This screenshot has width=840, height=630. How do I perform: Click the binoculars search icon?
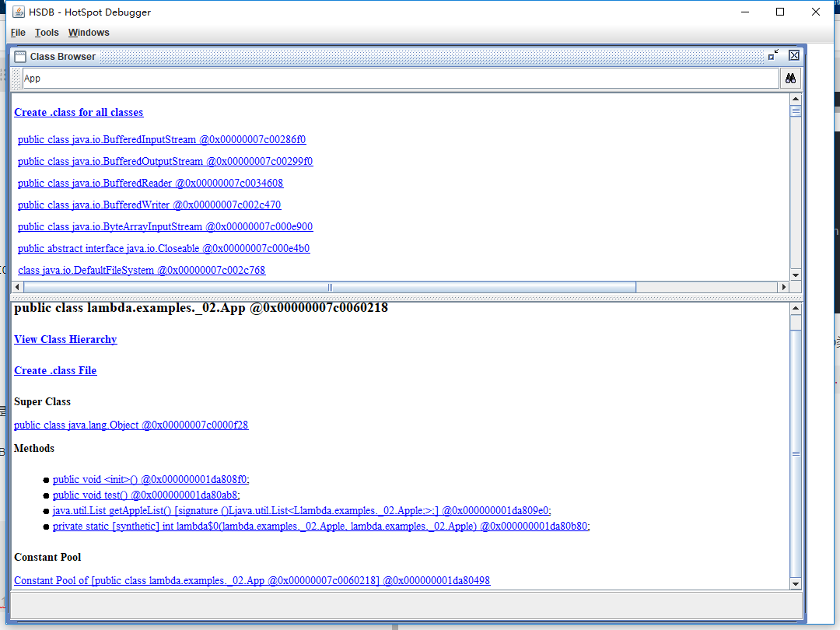click(790, 79)
